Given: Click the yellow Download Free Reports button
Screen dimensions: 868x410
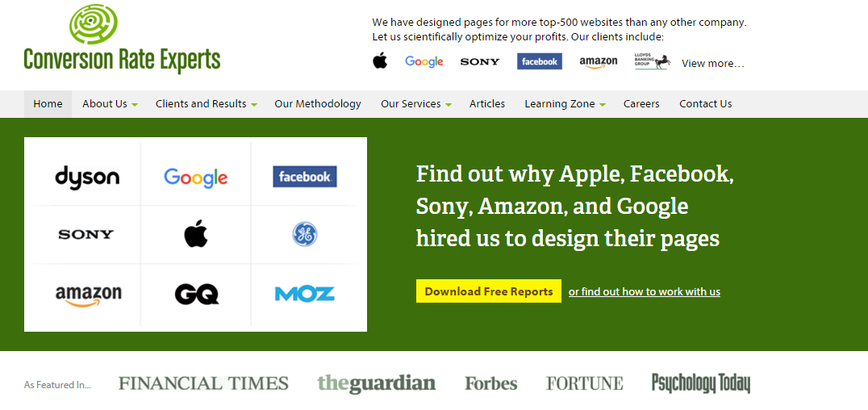Looking at the screenshot, I should tap(489, 291).
